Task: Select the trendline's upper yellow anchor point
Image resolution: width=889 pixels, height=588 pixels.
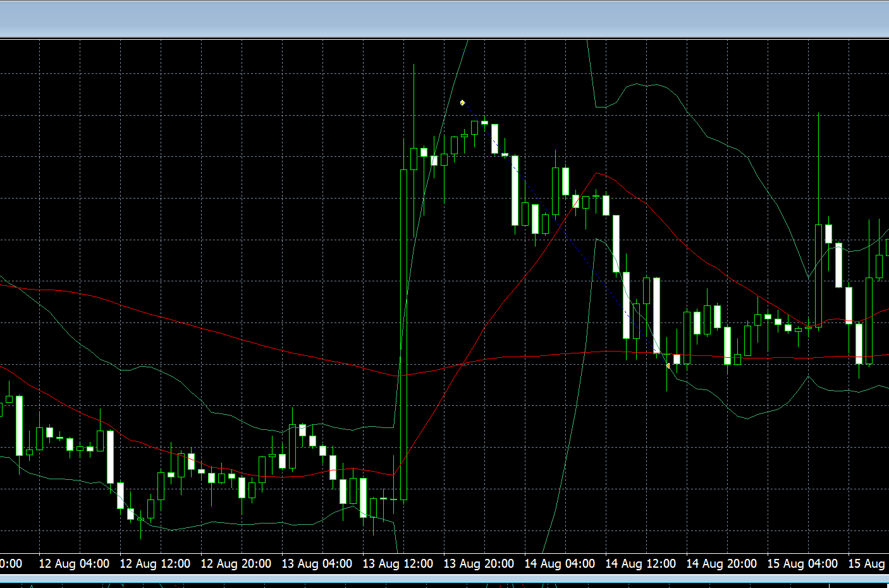Action: [463, 102]
